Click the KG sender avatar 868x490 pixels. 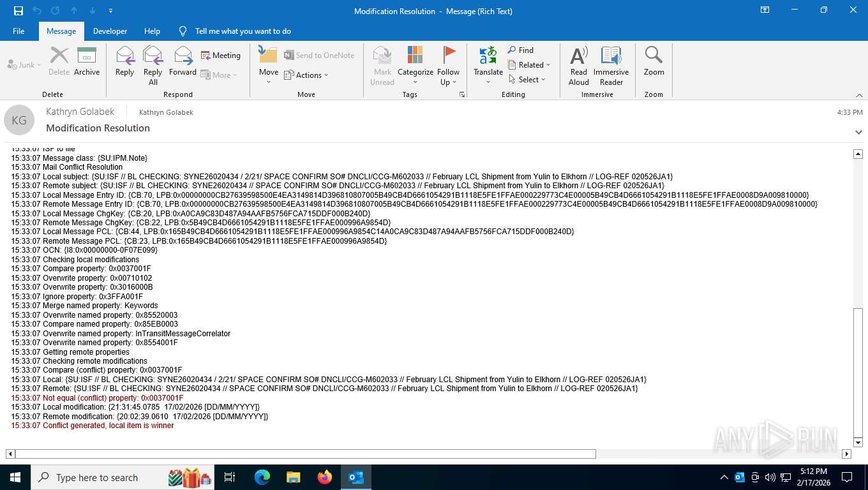[x=19, y=120]
